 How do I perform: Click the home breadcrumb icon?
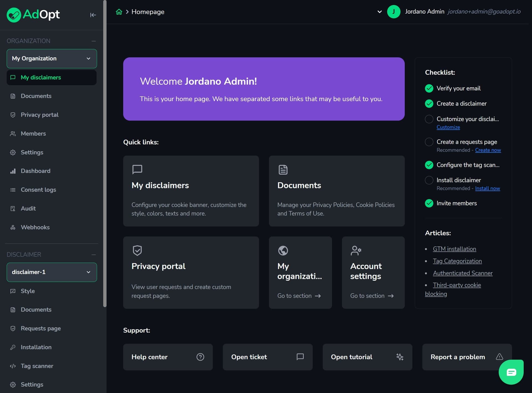point(119,12)
